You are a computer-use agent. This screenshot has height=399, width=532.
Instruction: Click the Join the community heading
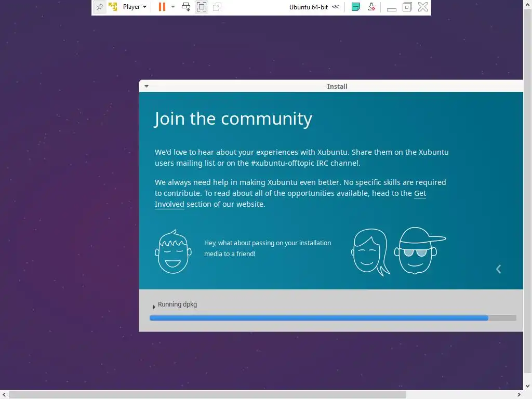click(233, 119)
